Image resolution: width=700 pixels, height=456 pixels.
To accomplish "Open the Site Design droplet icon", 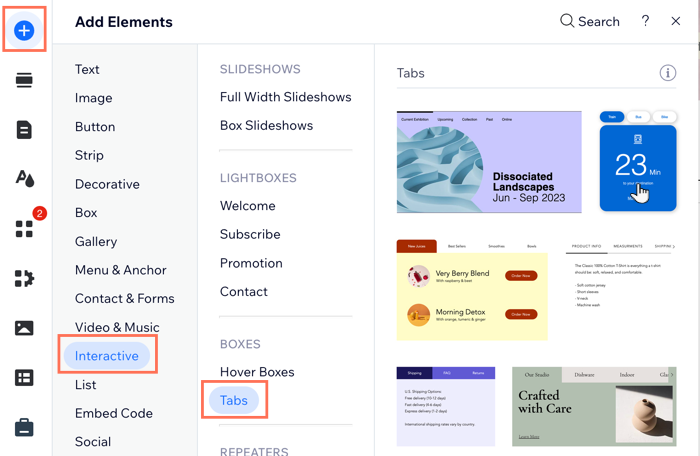I will pyautogui.click(x=25, y=179).
